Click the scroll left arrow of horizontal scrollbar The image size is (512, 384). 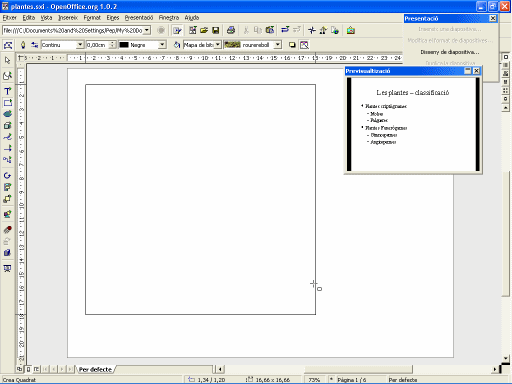tap(220, 369)
